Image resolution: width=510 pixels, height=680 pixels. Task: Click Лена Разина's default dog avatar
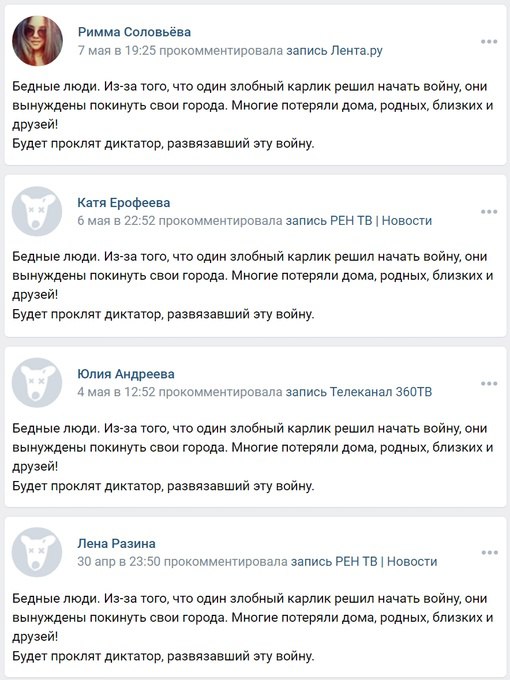(x=37, y=552)
